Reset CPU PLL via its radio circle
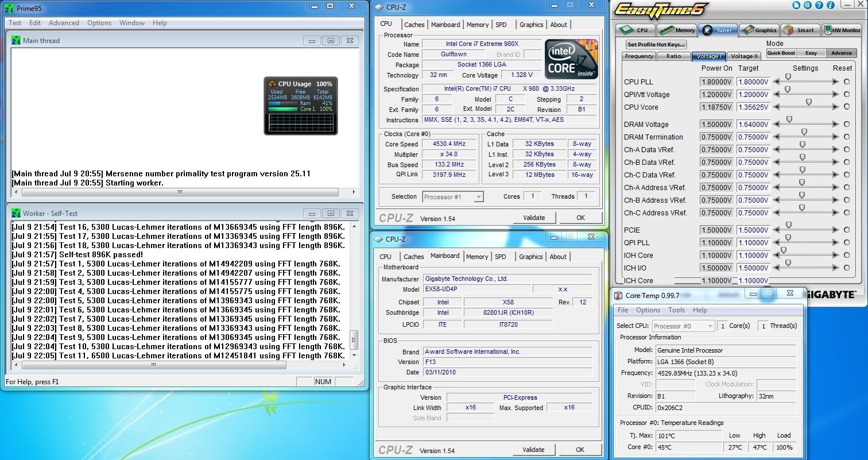 (x=846, y=82)
